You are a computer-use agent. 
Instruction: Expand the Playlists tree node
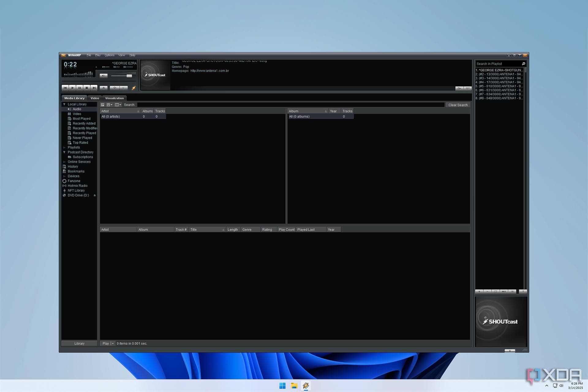64,148
